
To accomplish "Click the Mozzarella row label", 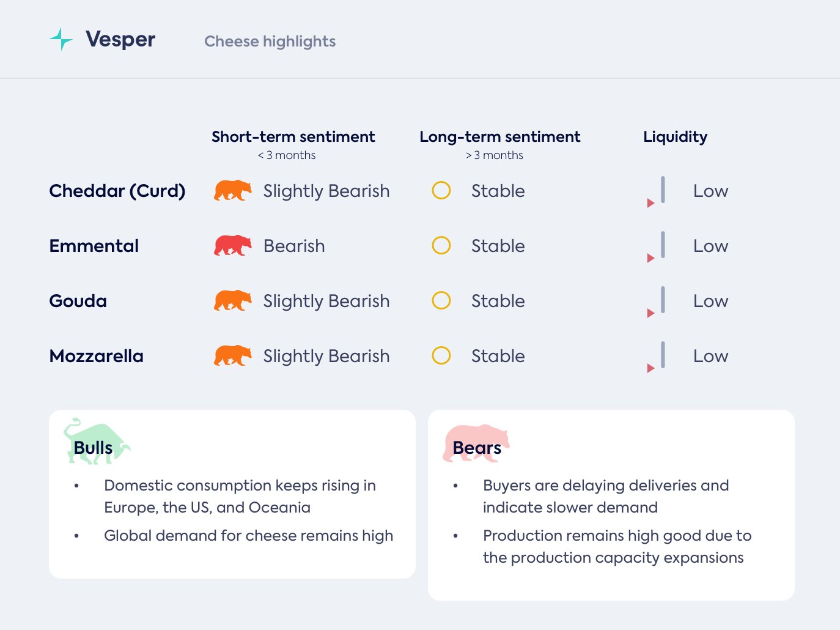I will [x=97, y=356].
